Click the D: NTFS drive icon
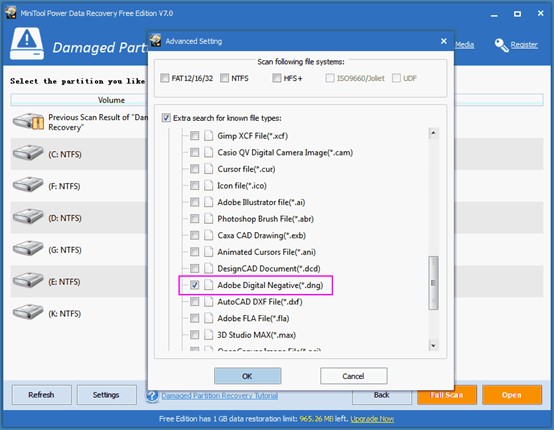 28,217
